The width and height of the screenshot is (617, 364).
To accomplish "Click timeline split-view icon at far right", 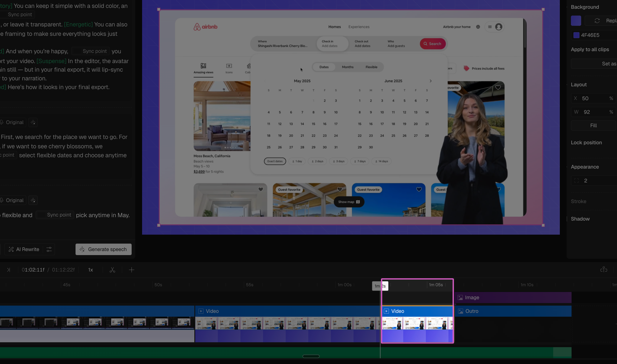I will click(604, 270).
